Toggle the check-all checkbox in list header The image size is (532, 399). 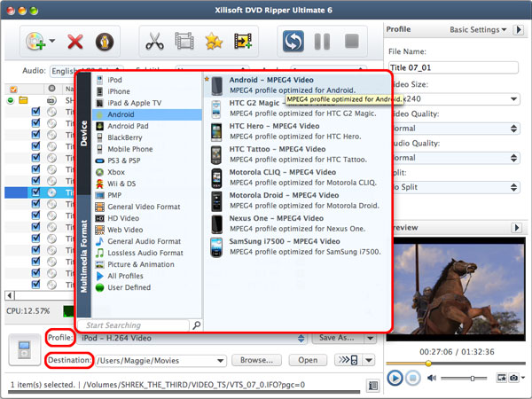(x=13, y=90)
